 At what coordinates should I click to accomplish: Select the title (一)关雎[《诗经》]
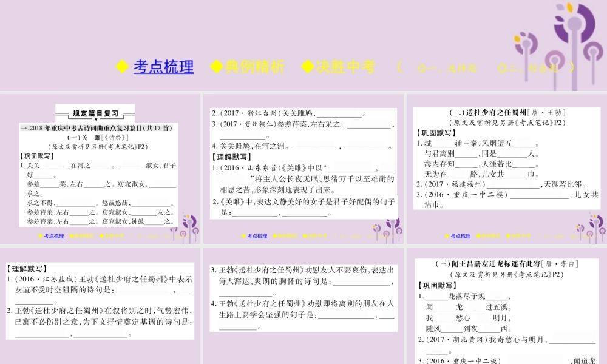(x=98, y=137)
